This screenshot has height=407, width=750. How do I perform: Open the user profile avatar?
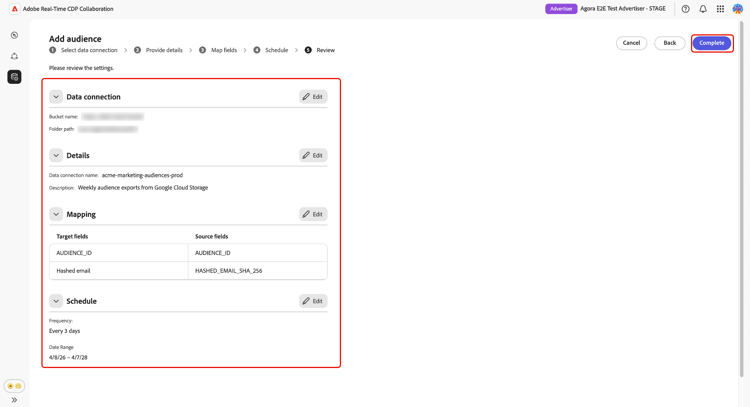pyautogui.click(x=738, y=9)
